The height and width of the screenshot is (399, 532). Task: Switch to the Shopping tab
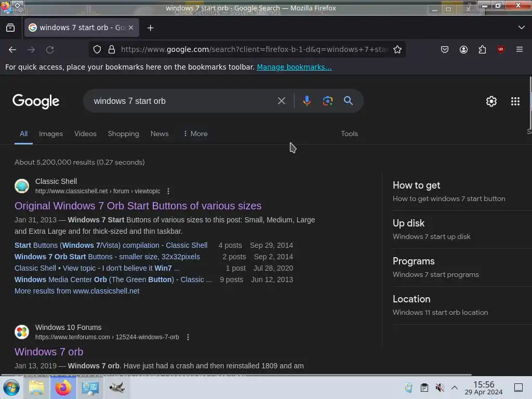point(124,134)
